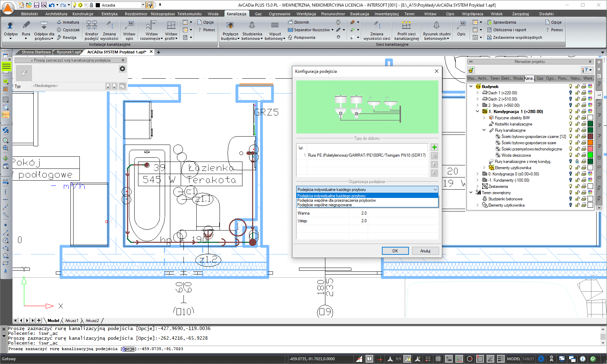Toggle visibility bulb for Kształtki kanalizacyjne
Viewport: 607px width, 364px height.
571,124
